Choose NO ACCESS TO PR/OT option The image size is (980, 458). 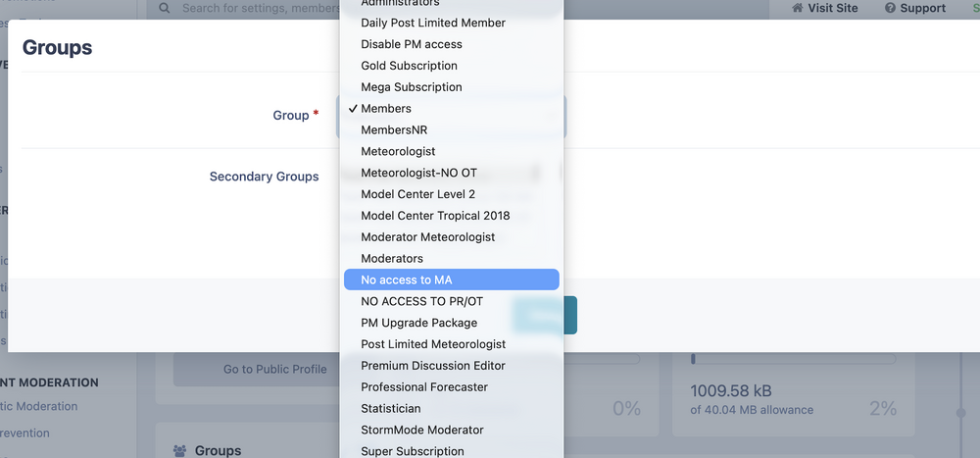point(421,302)
